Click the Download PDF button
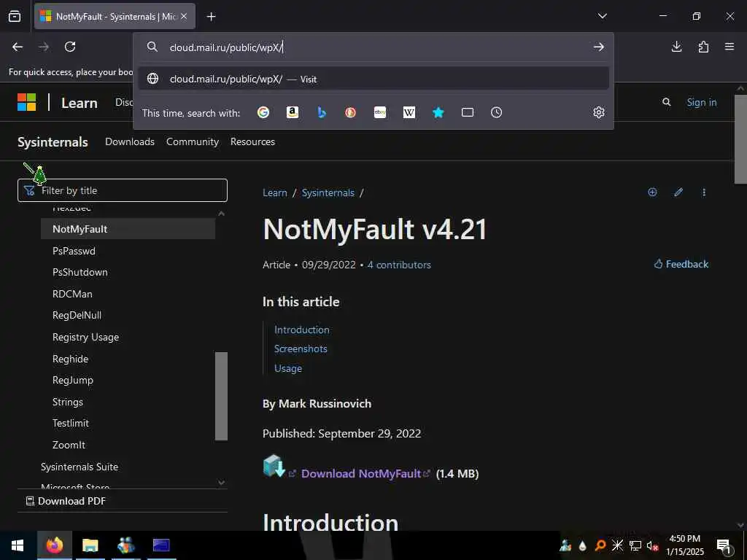The width and height of the screenshot is (747, 560). 66,501
